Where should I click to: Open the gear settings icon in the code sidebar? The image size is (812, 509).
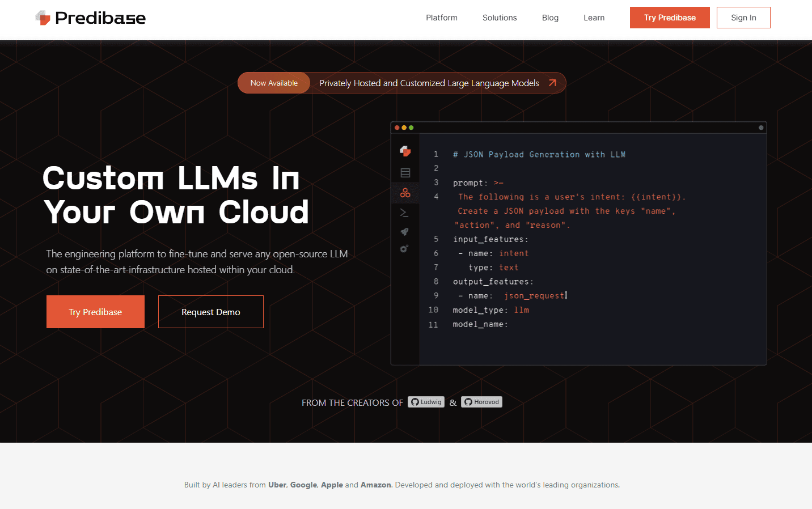[x=404, y=248]
